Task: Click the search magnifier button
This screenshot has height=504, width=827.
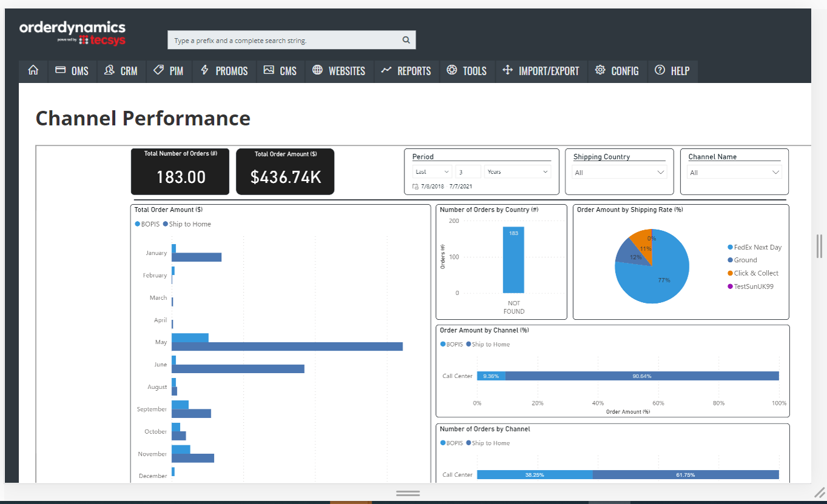Action: point(406,39)
